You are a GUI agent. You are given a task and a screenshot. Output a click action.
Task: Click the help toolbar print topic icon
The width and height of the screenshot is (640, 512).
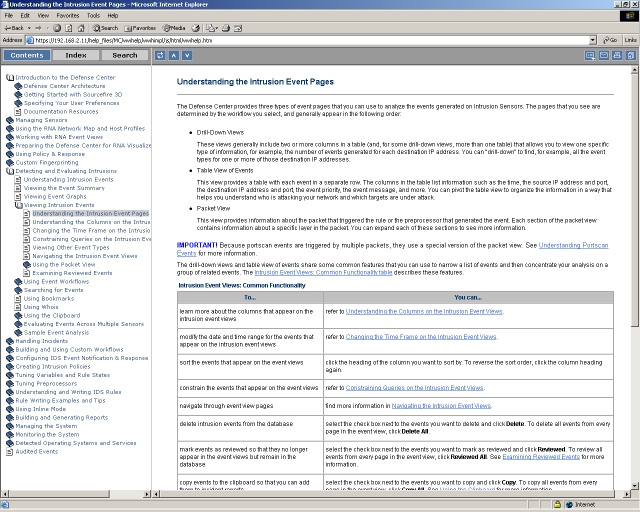[x=617, y=56]
